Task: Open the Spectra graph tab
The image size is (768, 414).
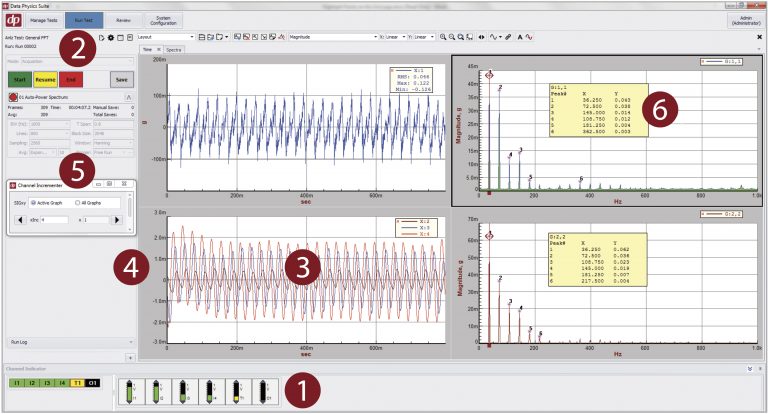Action: point(174,48)
